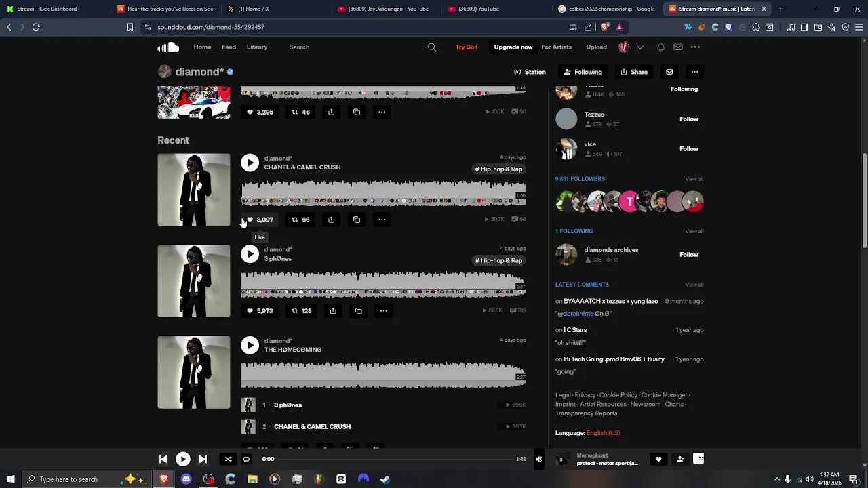868x488 pixels.
Task: Open more options for 3 phØnes track
Action: pos(384,311)
